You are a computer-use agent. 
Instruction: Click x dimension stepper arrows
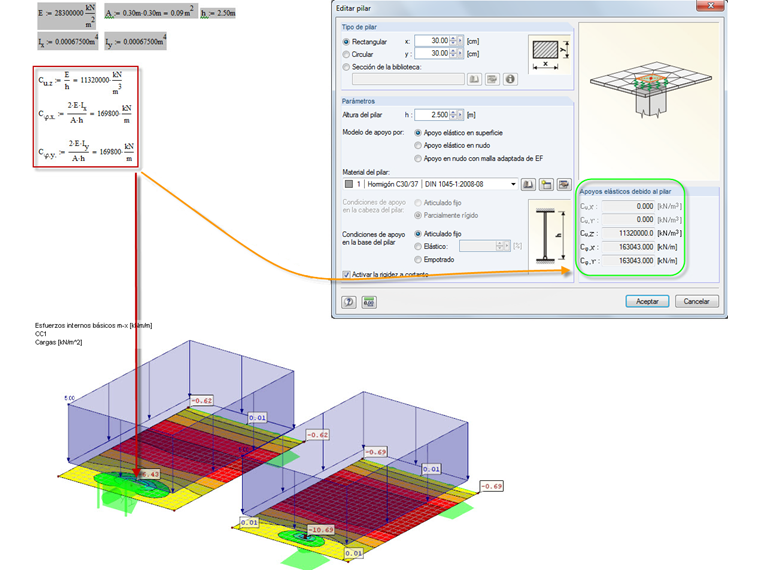(x=453, y=41)
